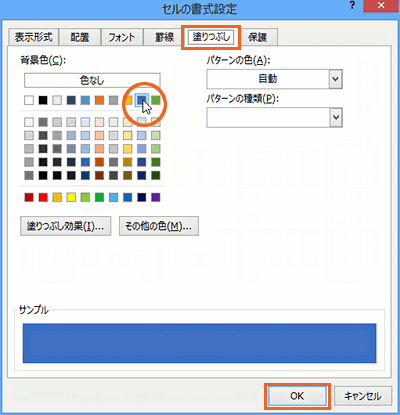Viewport: 400px width, 415px height.
Task: Pick the dark navy standard color swatch
Action: (142, 197)
